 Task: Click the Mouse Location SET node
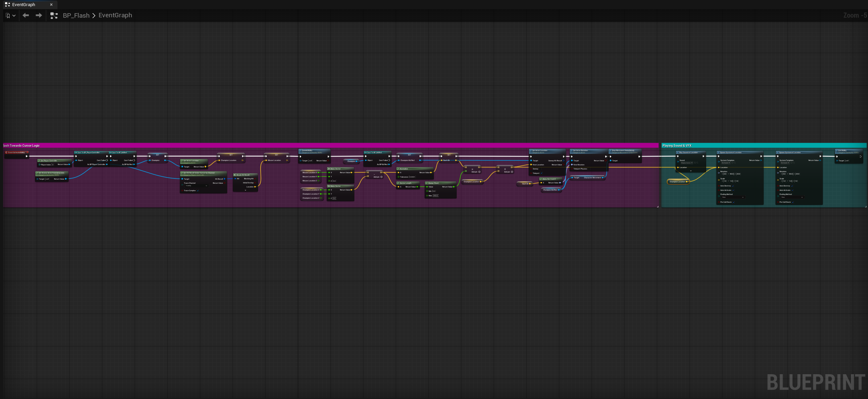pos(276,157)
